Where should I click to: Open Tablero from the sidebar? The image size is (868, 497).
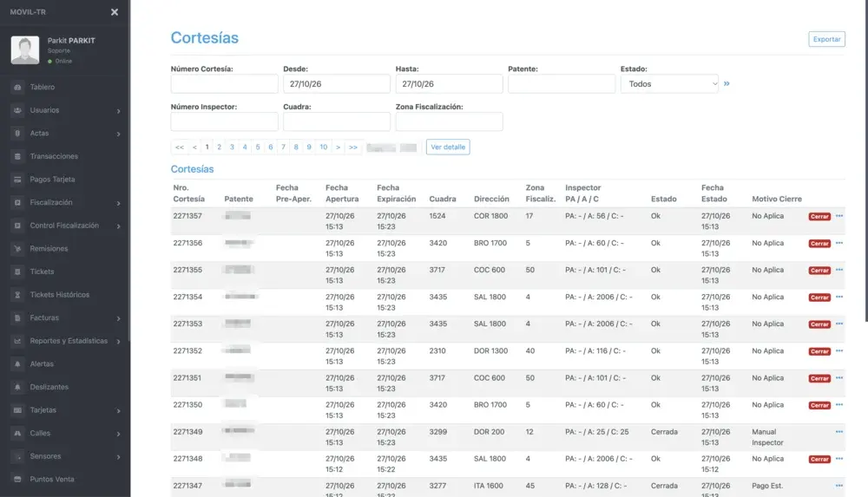pos(42,87)
